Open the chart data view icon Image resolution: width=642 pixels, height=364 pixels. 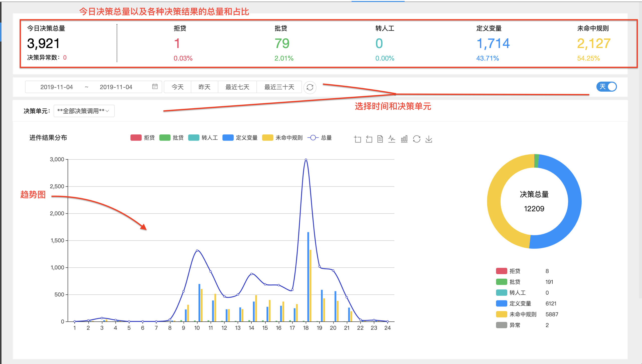pyautogui.click(x=380, y=139)
